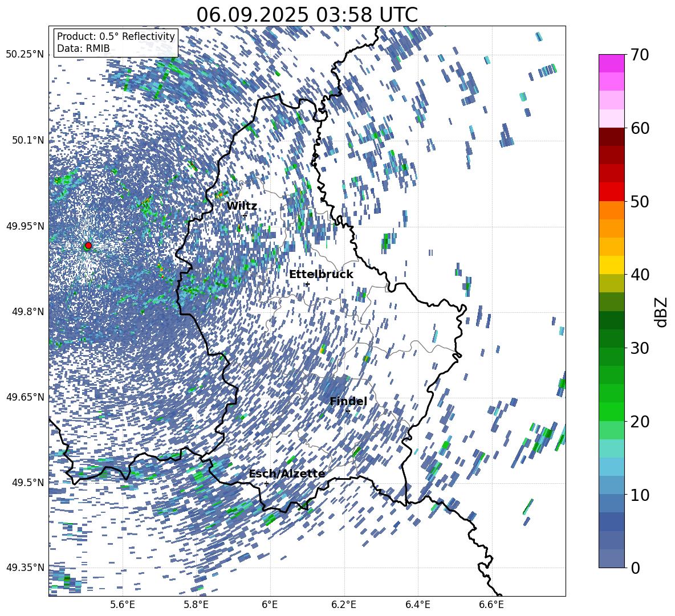Click the cross marker at Findel
Image resolution: width=675 pixels, height=616 pixels.
(x=348, y=411)
